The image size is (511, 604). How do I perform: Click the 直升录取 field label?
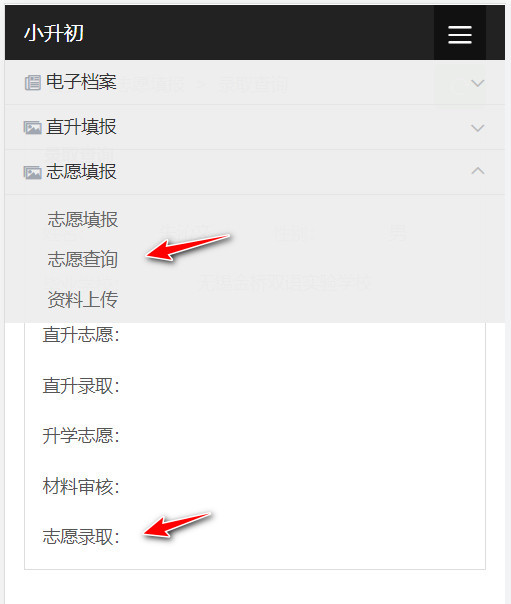(81, 386)
